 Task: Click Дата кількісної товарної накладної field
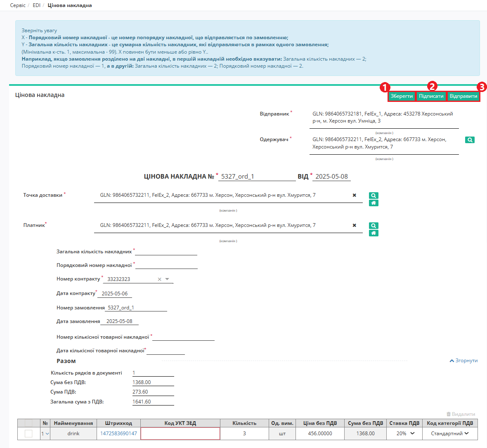(165, 351)
